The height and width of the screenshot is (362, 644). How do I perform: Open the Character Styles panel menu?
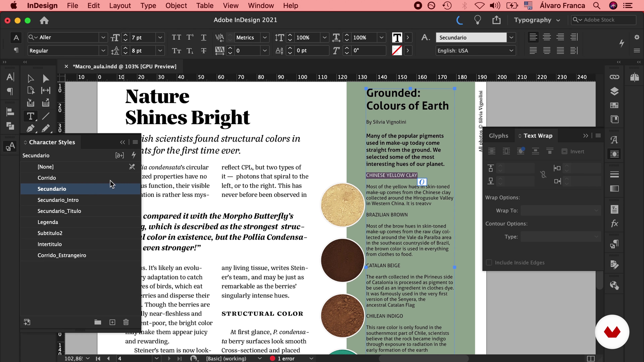(x=135, y=142)
